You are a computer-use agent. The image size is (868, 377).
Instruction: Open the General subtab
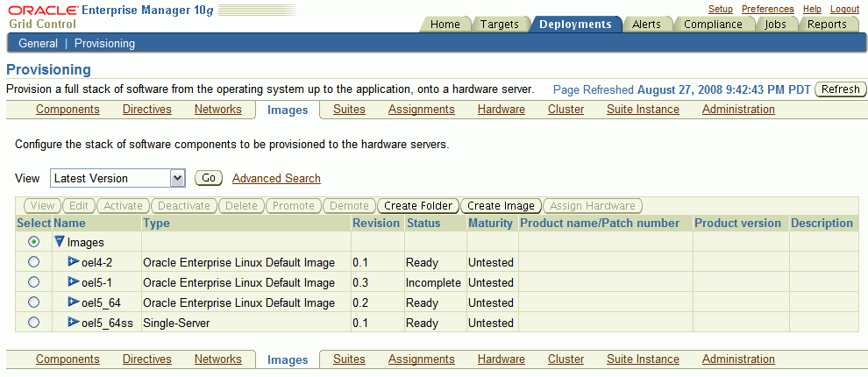coord(39,43)
